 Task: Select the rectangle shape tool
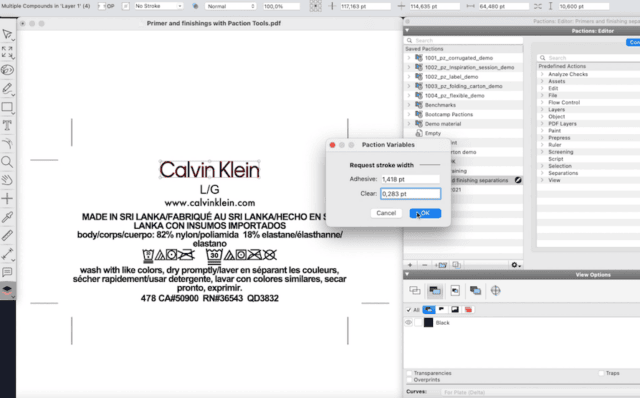[7, 107]
